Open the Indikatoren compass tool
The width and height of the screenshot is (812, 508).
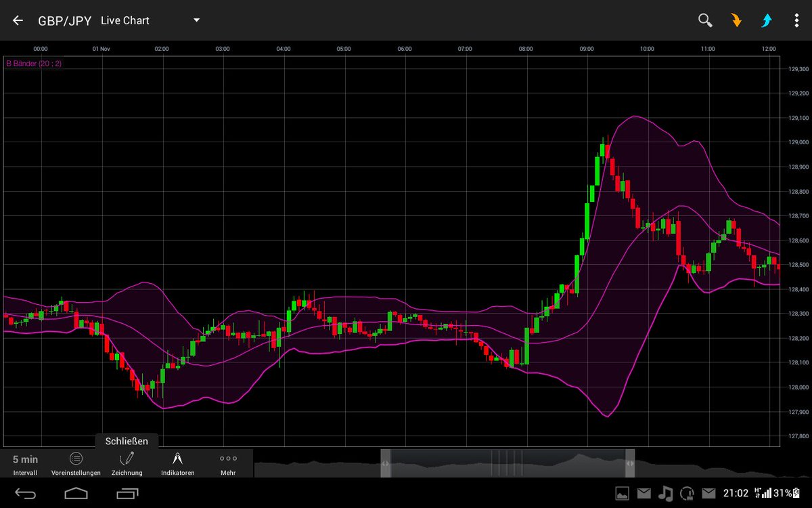(177, 464)
